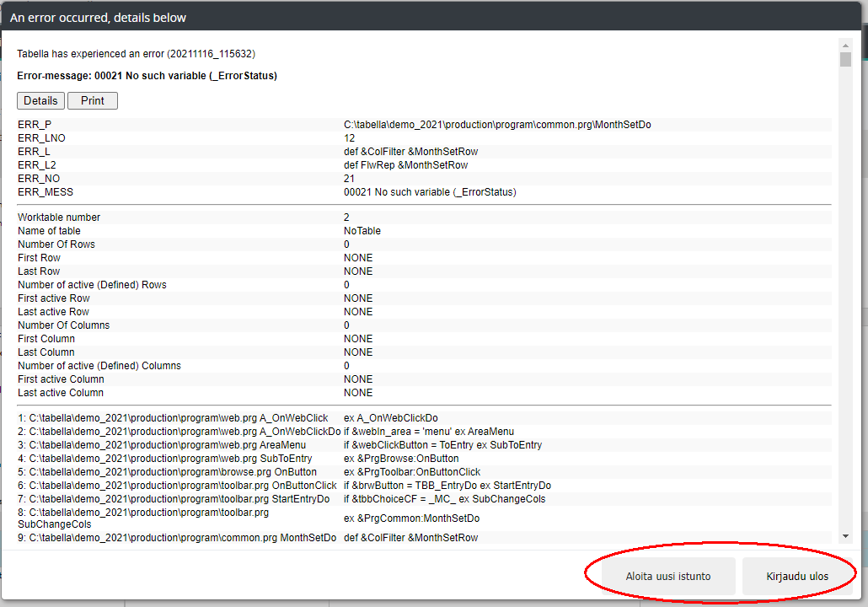
Task: Click the ERR_MESS value text
Action: click(x=430, y=192)
